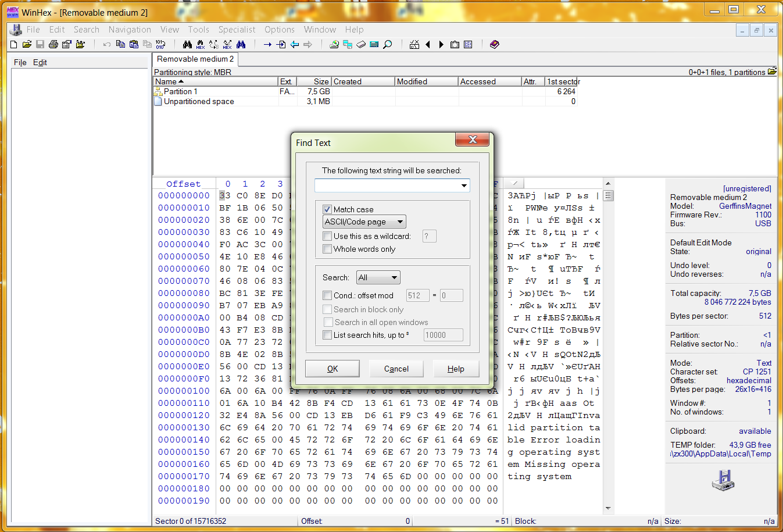Click the next position black triangle icon

coord(441,44)
